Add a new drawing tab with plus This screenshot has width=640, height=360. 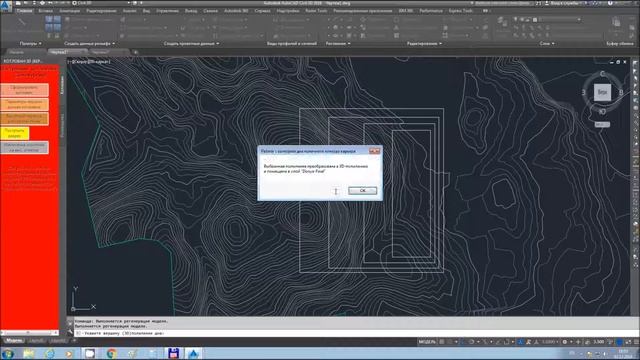136,52
